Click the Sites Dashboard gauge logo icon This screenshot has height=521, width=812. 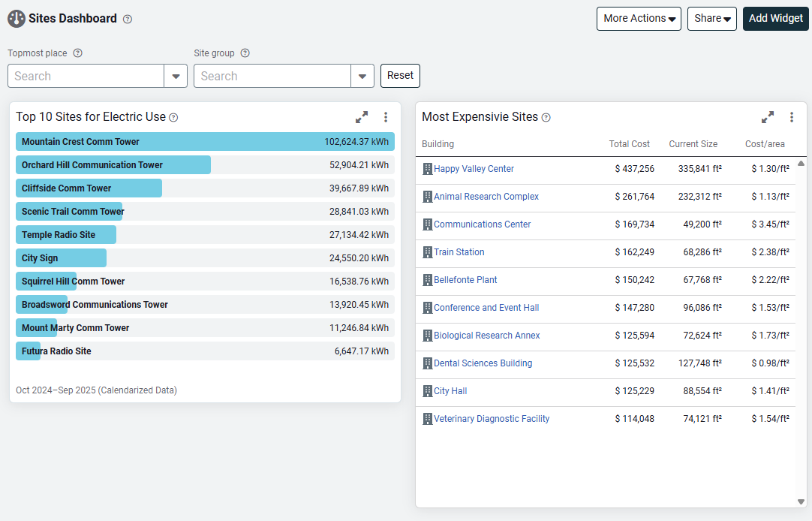[x=17, y=19]
